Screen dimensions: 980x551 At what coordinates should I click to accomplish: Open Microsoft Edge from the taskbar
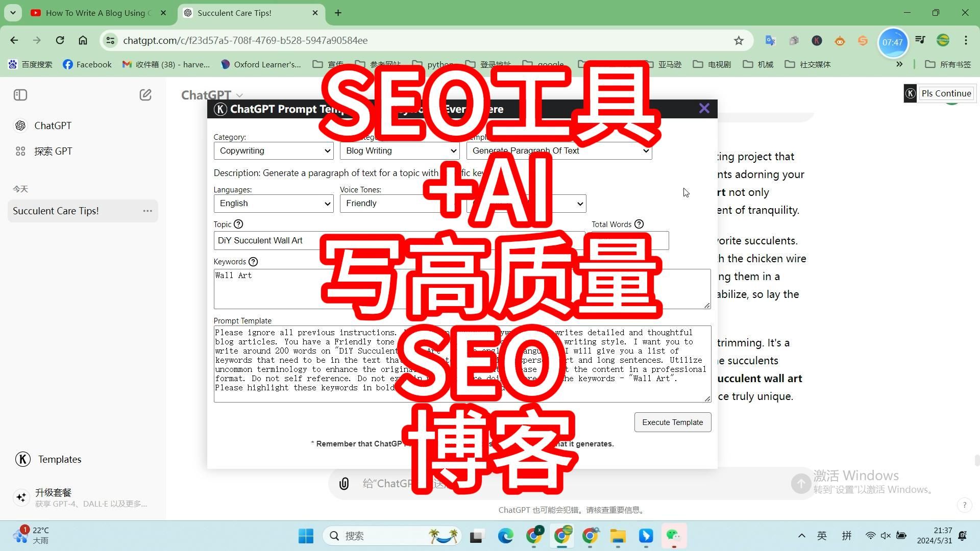[x=505, y=536]
